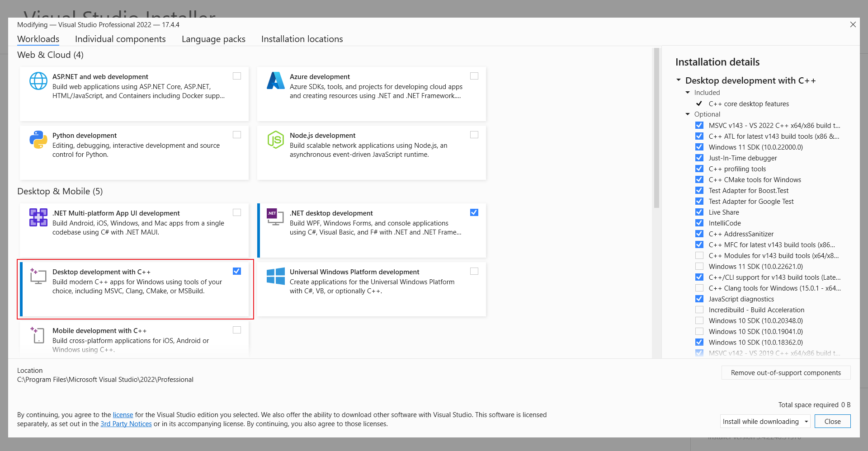Uncheck C++ AddressSanitizer component
The width and height of the screenshot is (868, 451).
(699, 234)
